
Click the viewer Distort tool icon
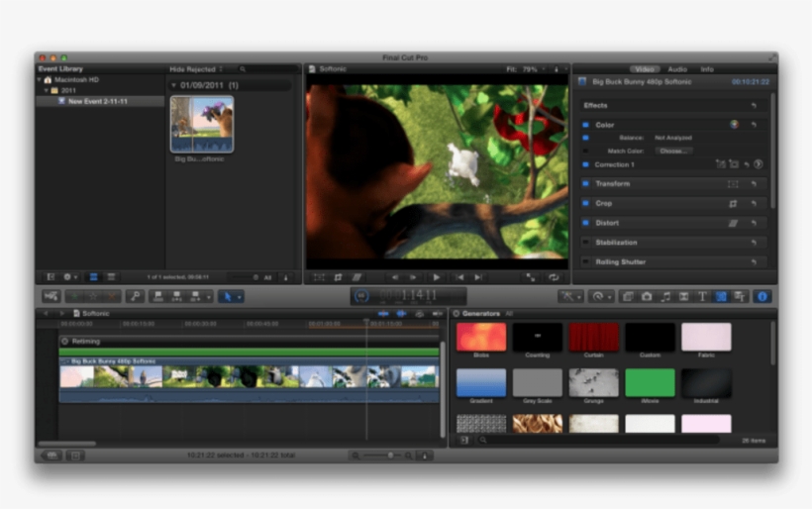pos(356,277)
